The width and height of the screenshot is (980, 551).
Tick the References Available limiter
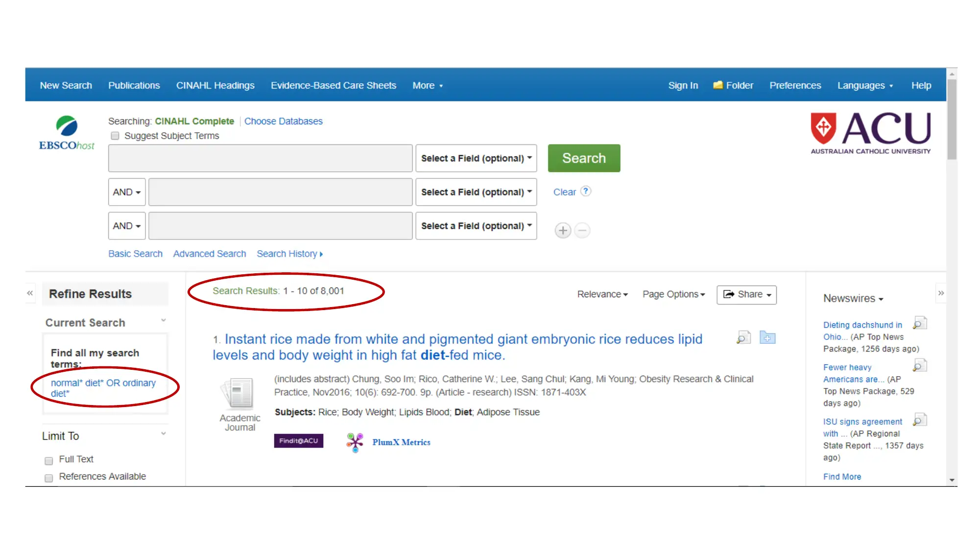pos(48,478)
